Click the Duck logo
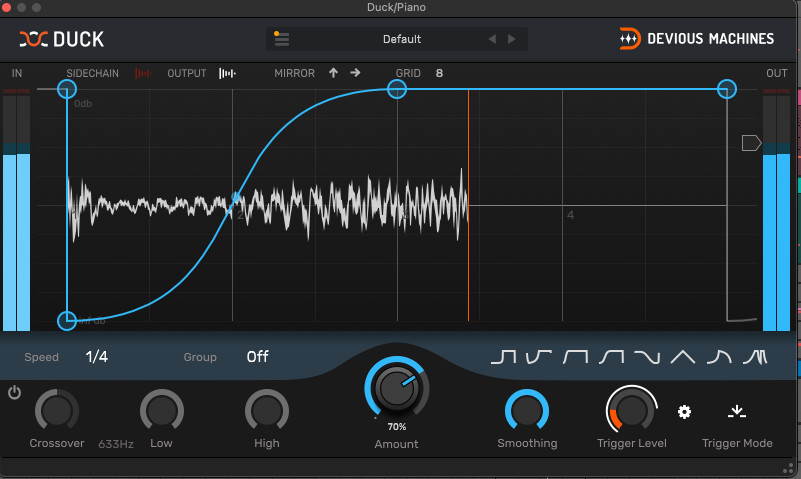 coord(62,39)
